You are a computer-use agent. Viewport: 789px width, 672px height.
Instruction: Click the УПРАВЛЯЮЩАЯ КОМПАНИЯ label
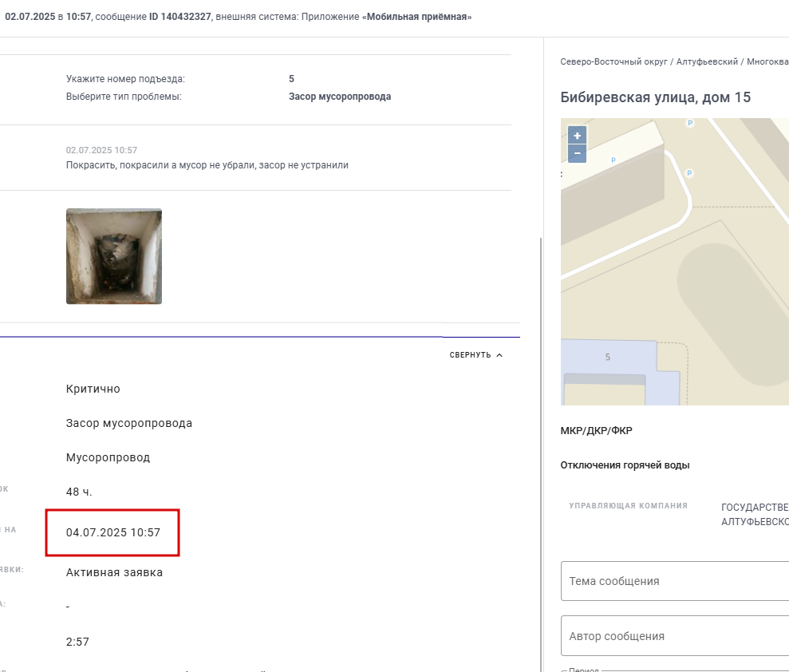click(x=628, y=505)
